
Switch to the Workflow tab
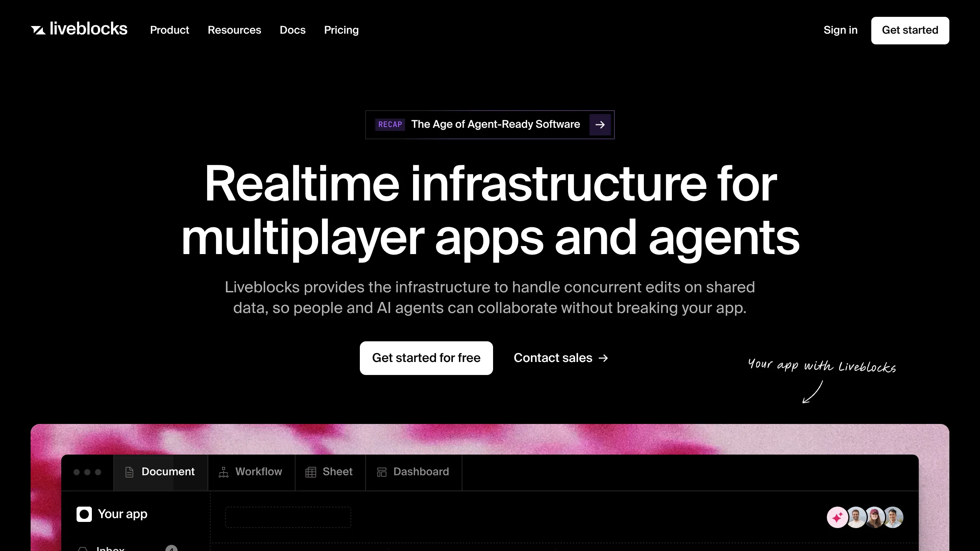pos(258,472)
